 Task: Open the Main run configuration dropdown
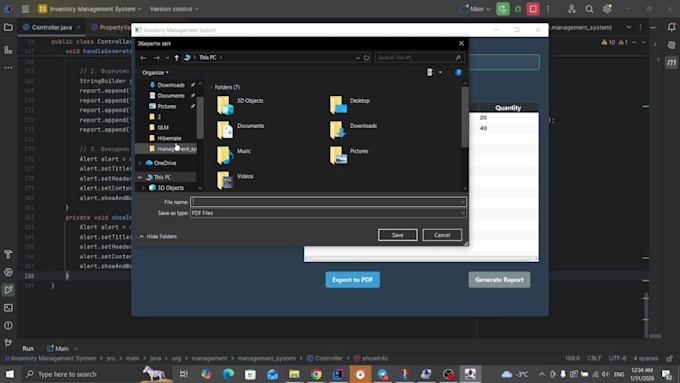pos(477,9)
